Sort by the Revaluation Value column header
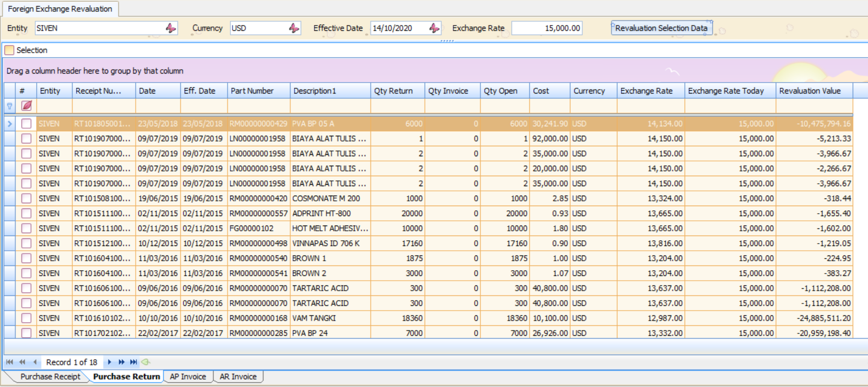 tap(814, 91)
